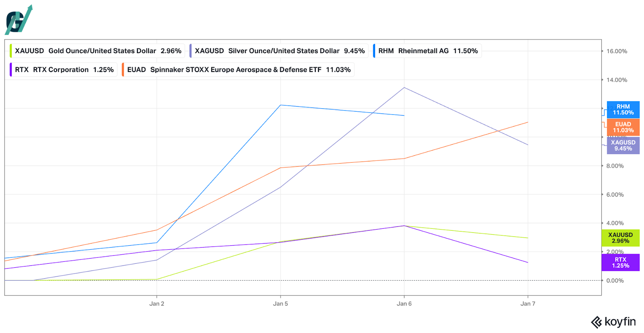Click the Jan 2 date label

157,304
